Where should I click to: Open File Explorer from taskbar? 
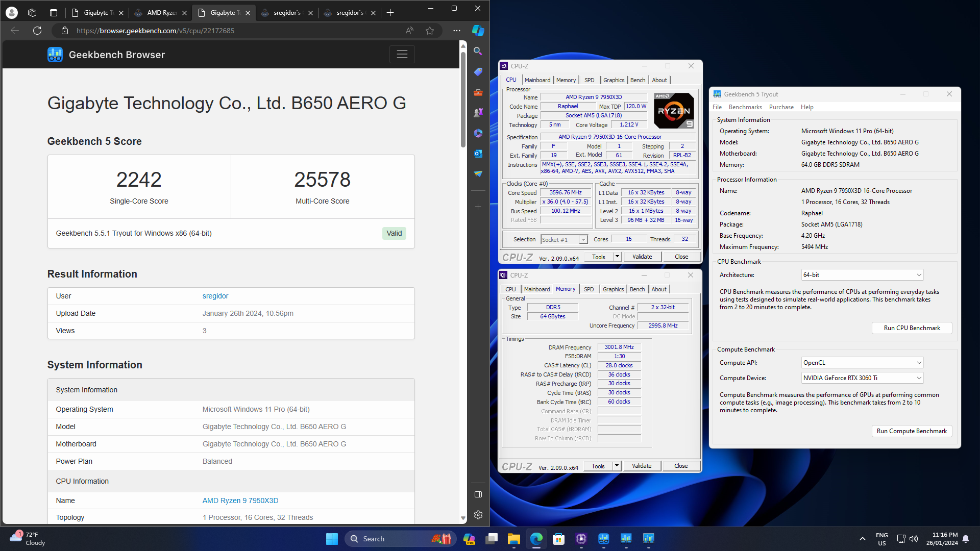click(513, 539)
